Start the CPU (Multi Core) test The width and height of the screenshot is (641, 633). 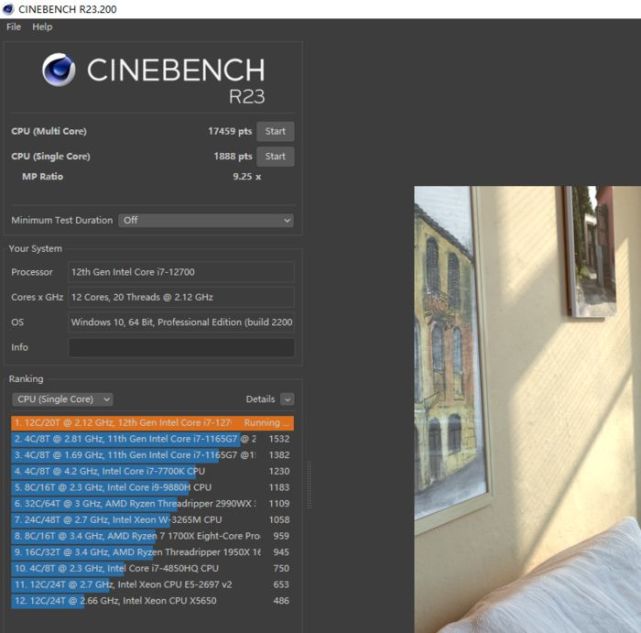click(275, 131)
